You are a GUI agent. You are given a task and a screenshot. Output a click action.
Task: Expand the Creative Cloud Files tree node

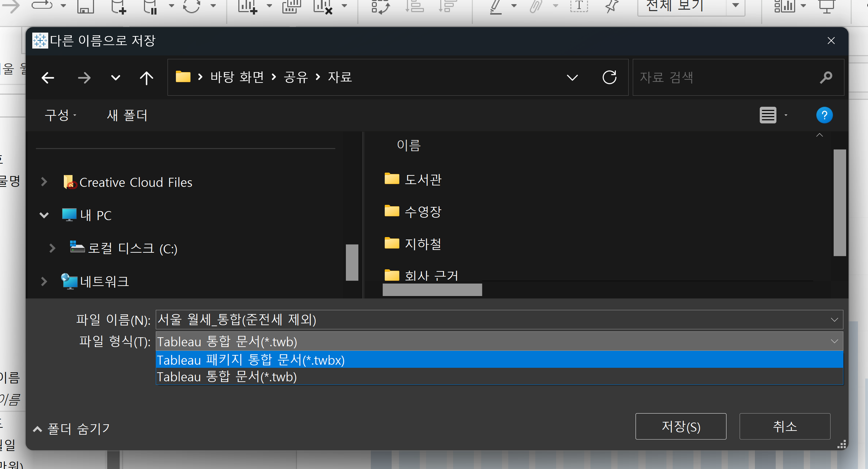pyautogui.click(x=44, y=182)
